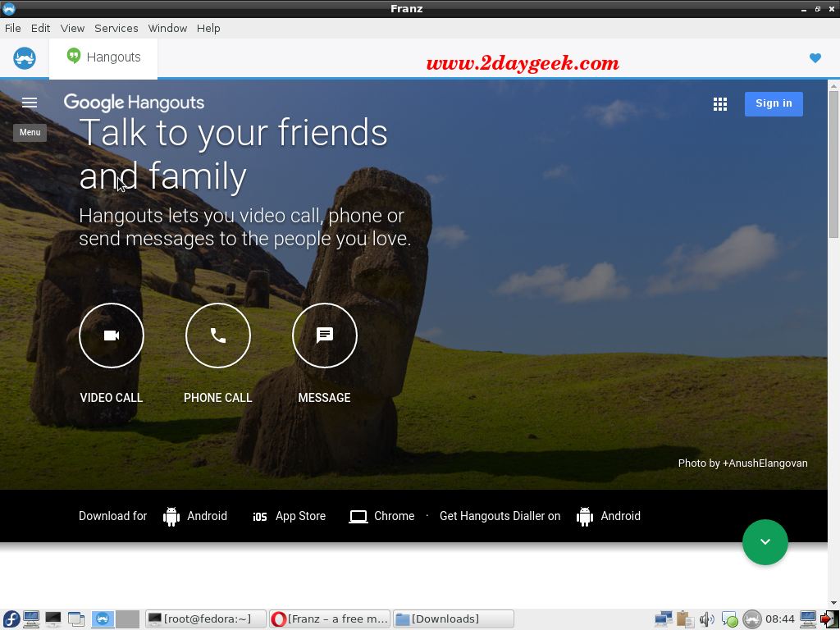840x630 pixels.
Task: Click the black terminal launcher icon in taskbar
Action: pos(53,619)
